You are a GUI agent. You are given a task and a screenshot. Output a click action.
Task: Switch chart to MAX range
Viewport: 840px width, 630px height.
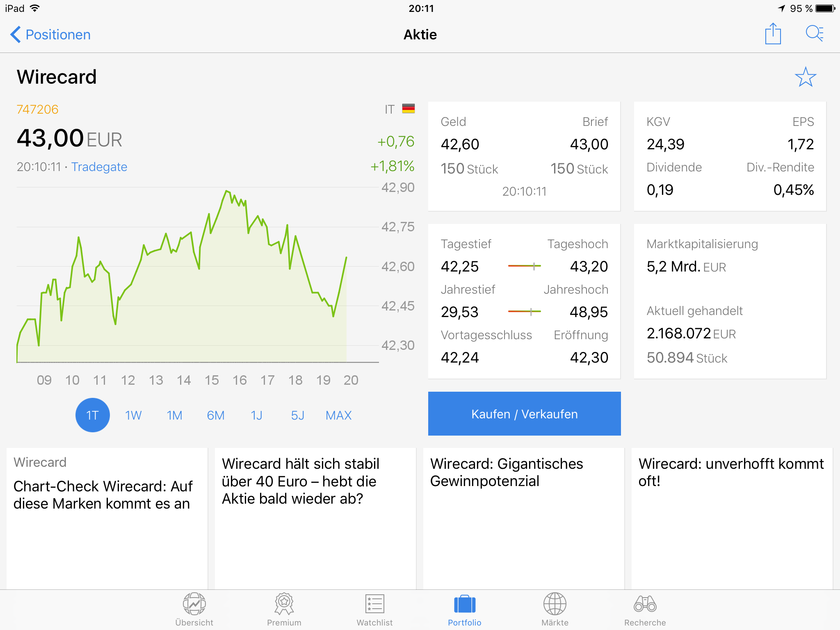tap(339, 415)
